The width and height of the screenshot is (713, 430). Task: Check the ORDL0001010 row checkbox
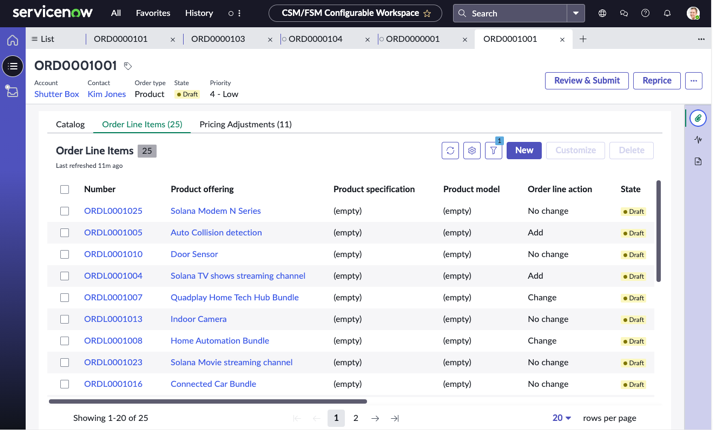click(x=65, y=255)
